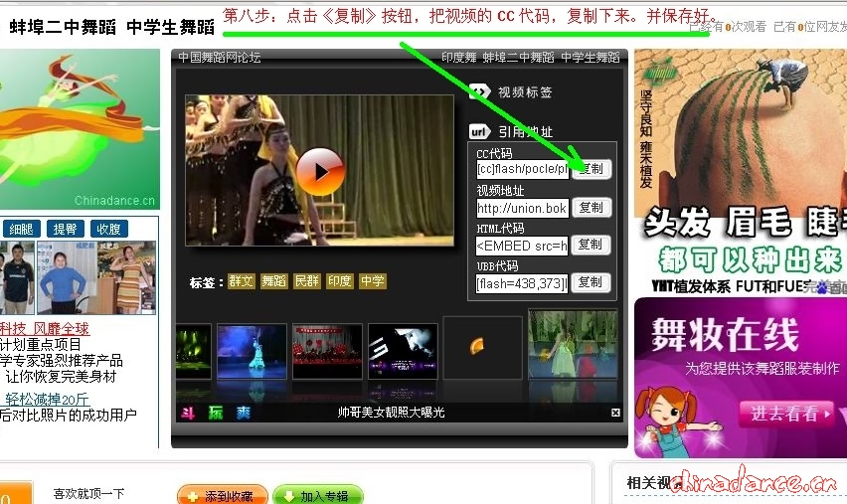The image size is (847, 504).
Task: Open the blue stage dancer video thumbnail
Action: (252, 351)
